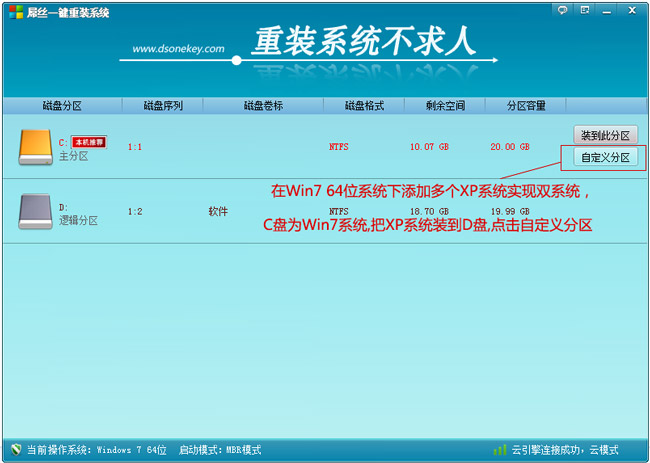Click the 磁盘分区 column header
This screenshot has width=650, height=463.
(x=62, y=105)
